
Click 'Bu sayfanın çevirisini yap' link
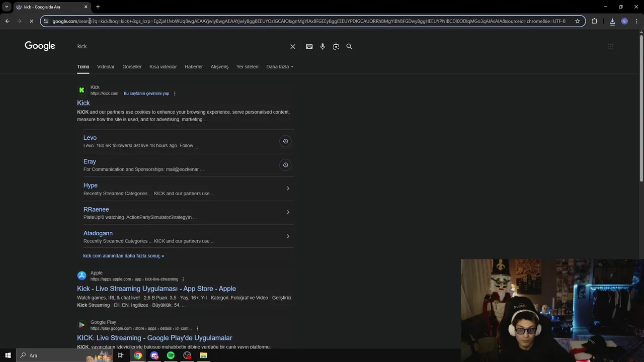pyautogui.click(x=146, y=94)
